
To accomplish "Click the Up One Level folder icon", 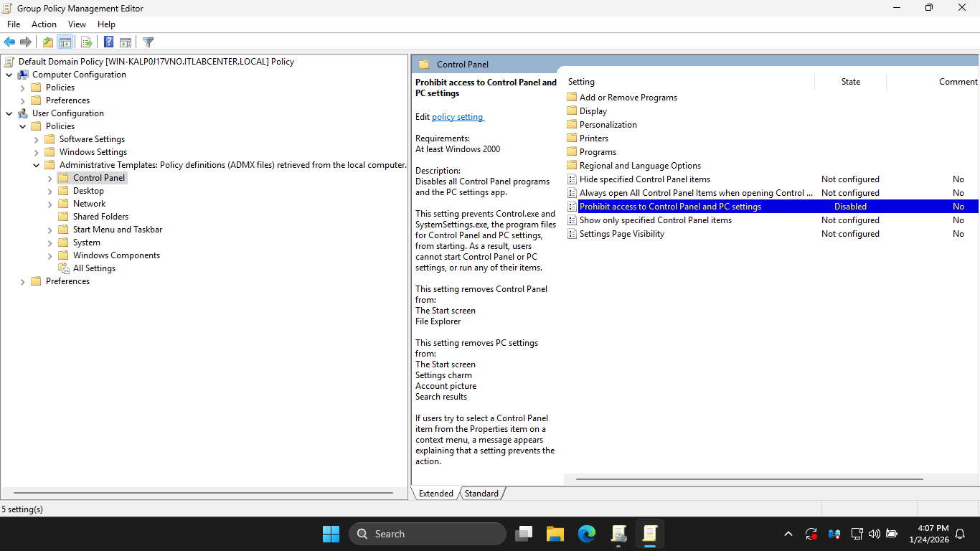I will point(48,42).
